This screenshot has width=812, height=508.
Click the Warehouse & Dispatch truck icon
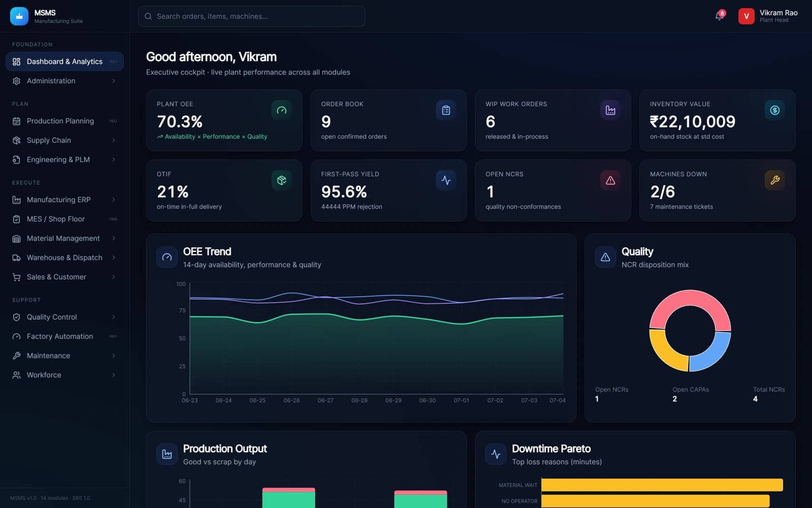click(16, 258)
